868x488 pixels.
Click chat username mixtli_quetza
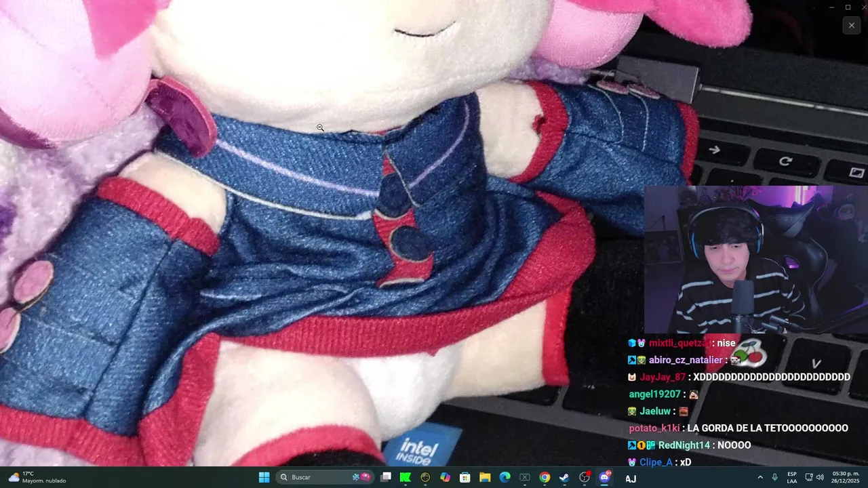tap(679, 343)
